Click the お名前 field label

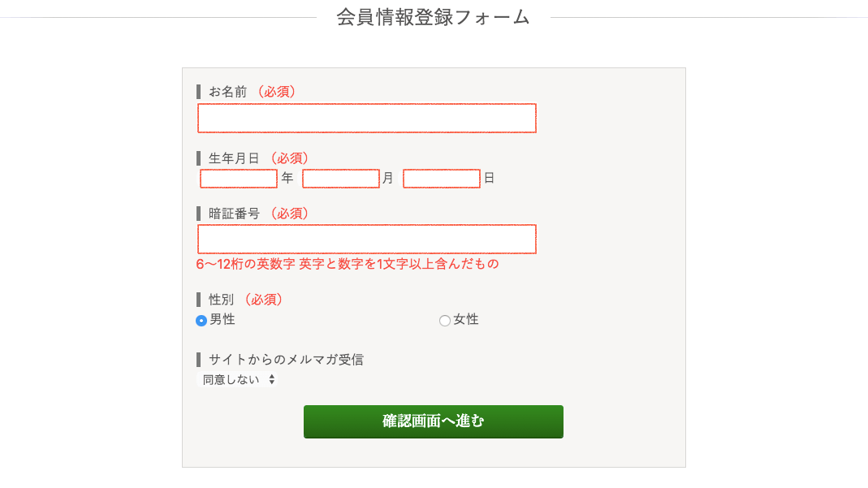(230, 92)
